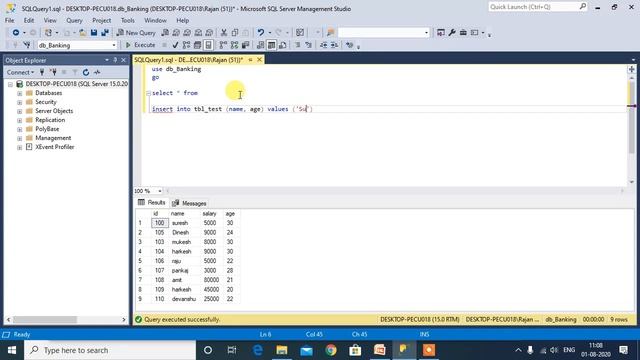Click the Navigate Backward arrow icon
Screen dimensions: 640x360
tap(15, 33)
